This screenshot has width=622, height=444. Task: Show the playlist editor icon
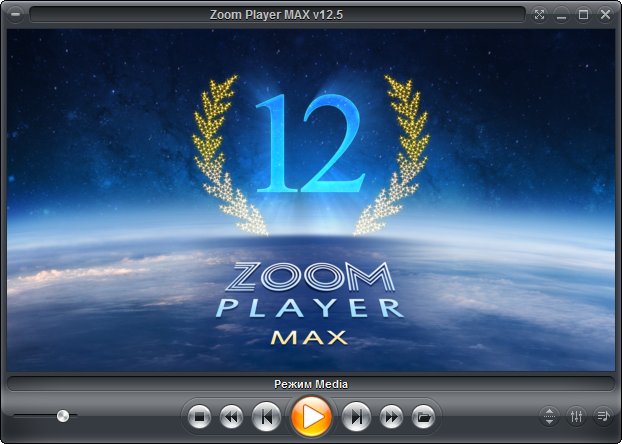[x=603, y=416]
